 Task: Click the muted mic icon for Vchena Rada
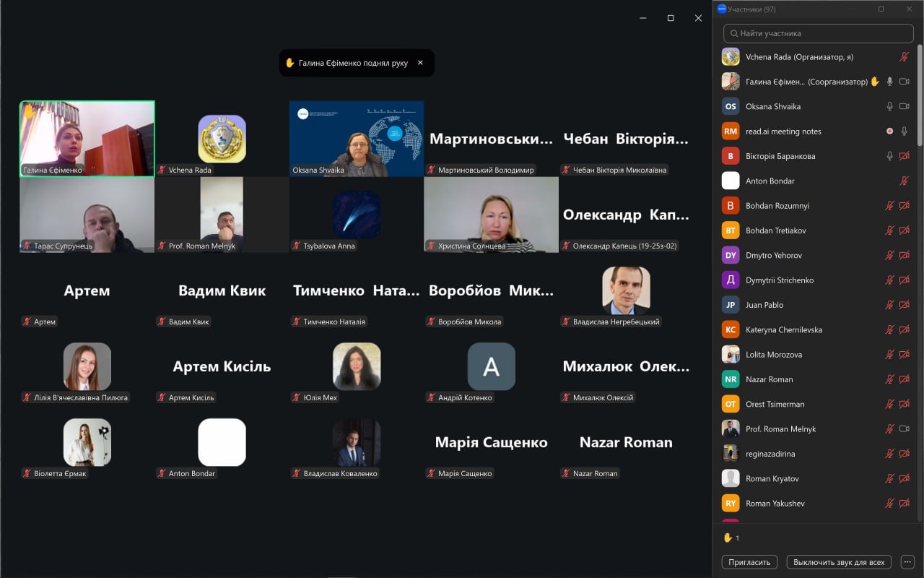pos(904,56)
